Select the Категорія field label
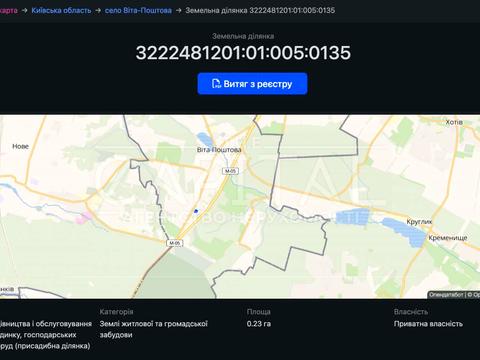Image resolution: width=480 pixels, height=360 pixels. click(116, 312)
